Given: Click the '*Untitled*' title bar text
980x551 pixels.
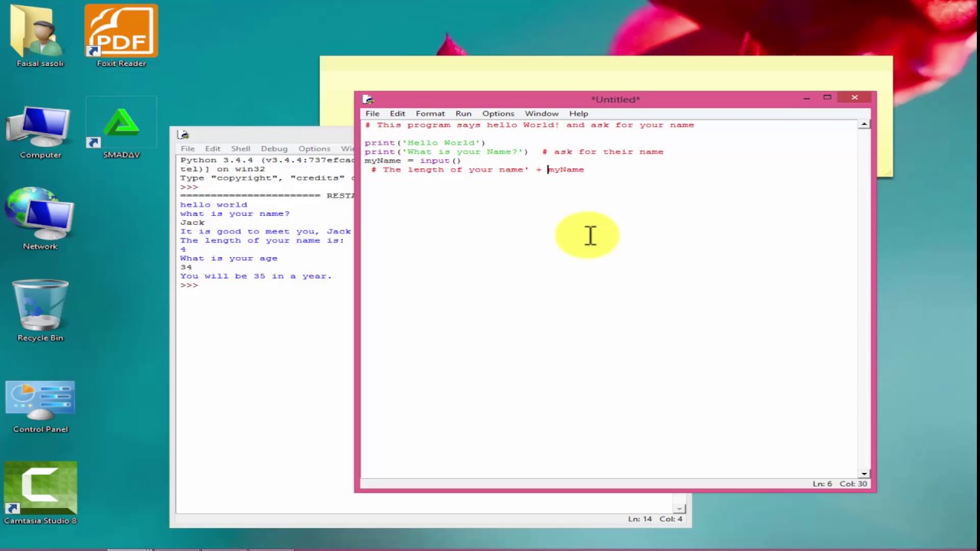Looking at the screenshot, I should (616, 99).
